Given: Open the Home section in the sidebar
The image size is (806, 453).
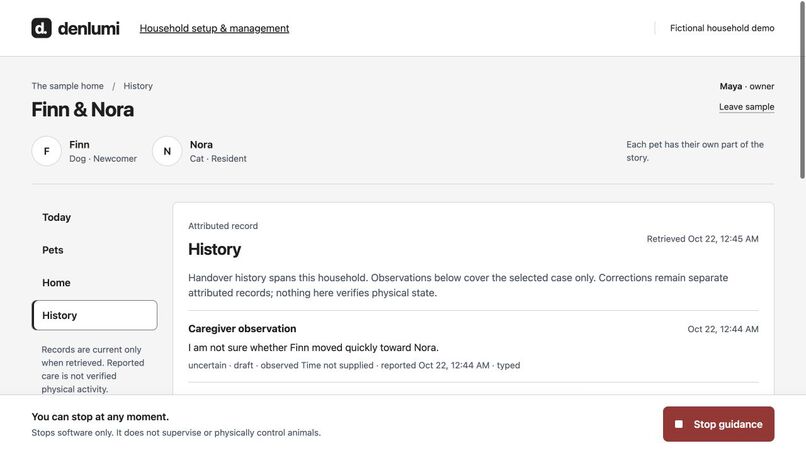Looking at the screenshot, I should click(95, 282).
